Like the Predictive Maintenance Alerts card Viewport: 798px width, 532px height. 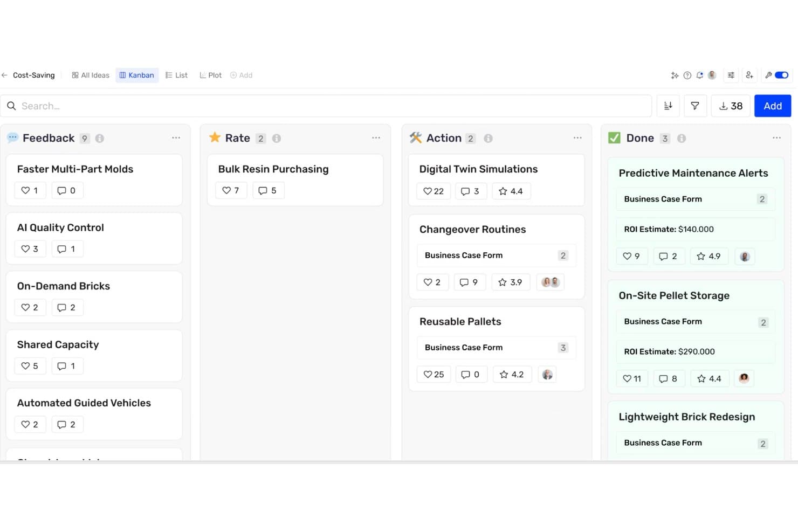pos(631,257)
